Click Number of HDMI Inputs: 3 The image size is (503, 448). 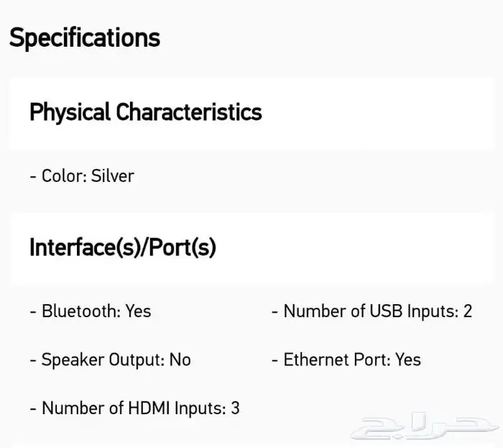click(x=134, y=408)
